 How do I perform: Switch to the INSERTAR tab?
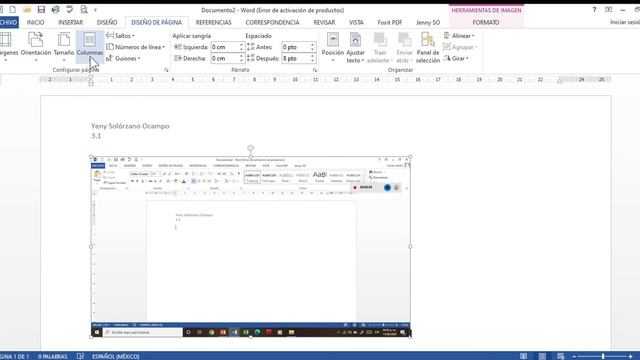pyautogui.click(x=71, y=22)
